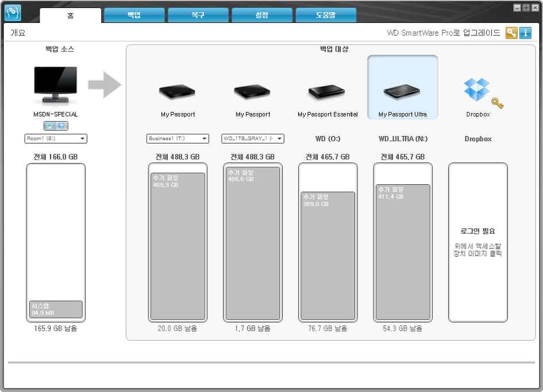This screenshot has width=543, height=392.
Task: Minimize the WD SmartWare window
Action: click(517, 7)
